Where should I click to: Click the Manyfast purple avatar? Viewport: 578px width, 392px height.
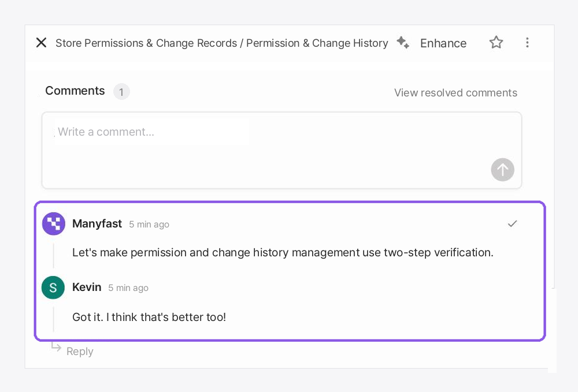[x=53, y=224]
